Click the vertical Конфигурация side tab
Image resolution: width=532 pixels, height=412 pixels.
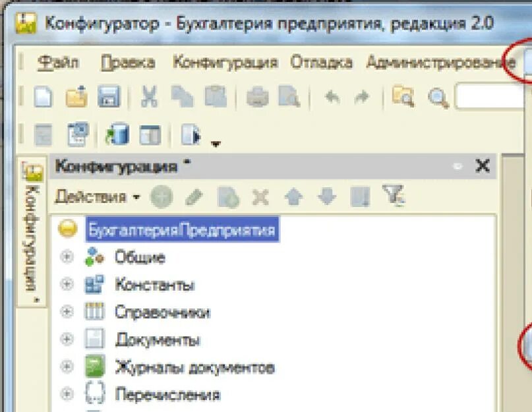coord(32,233)
